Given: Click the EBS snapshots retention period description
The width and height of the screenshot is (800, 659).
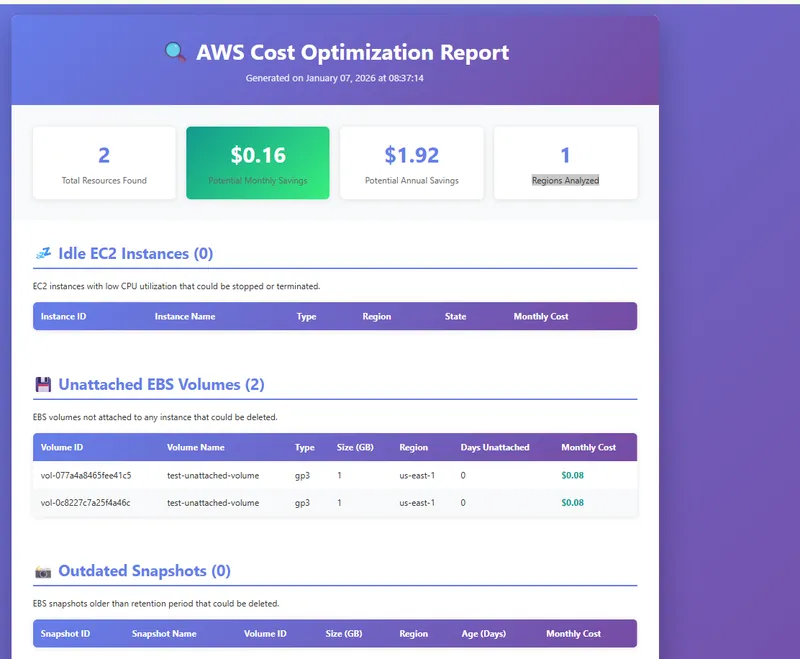Looking at the screenshot, I should (x=156, y=603).
